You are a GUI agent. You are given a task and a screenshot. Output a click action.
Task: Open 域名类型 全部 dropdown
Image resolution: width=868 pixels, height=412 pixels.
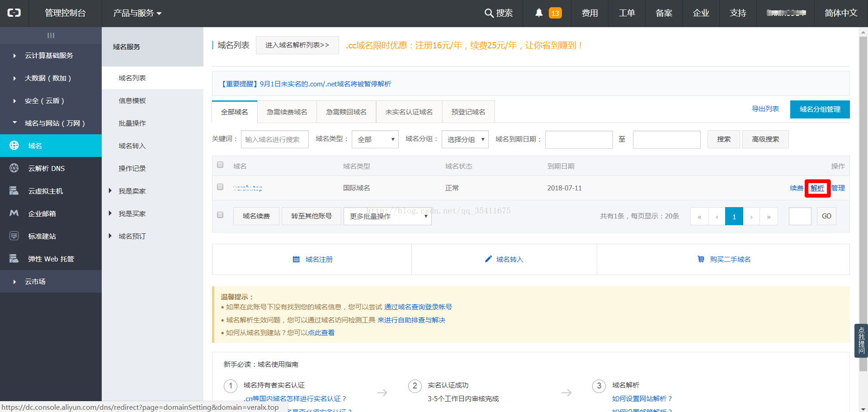(x=375, y=139)
